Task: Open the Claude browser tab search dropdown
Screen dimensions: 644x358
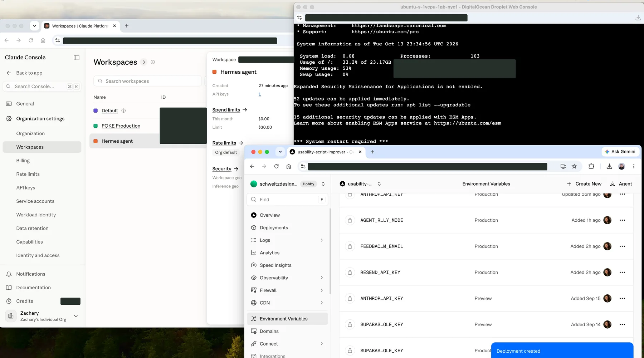Action: tap(34, 26)
